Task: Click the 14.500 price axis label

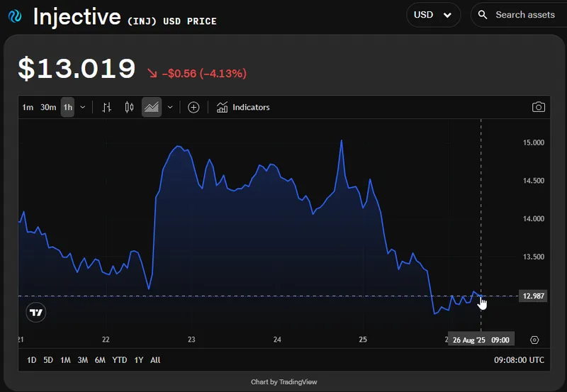Action: [534, 181]
